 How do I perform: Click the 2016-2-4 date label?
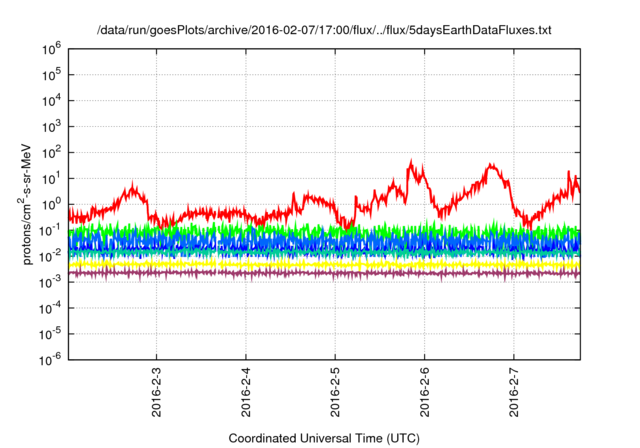pyautogui.click(x=246, y=392)
